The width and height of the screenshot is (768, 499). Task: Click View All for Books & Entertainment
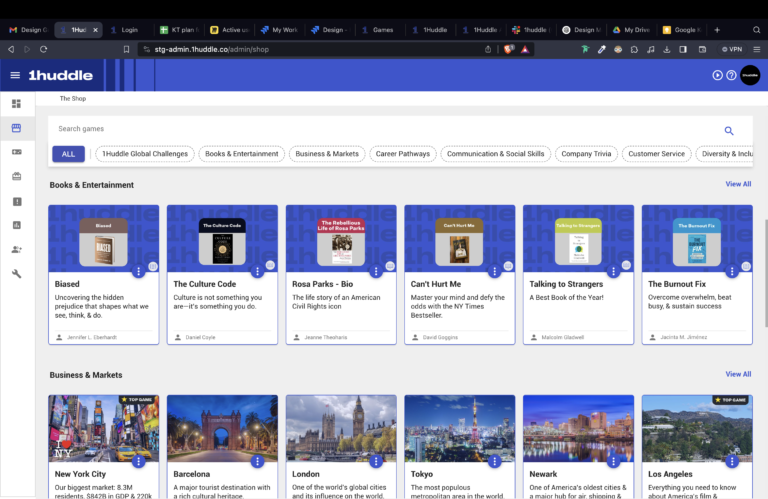738,184
